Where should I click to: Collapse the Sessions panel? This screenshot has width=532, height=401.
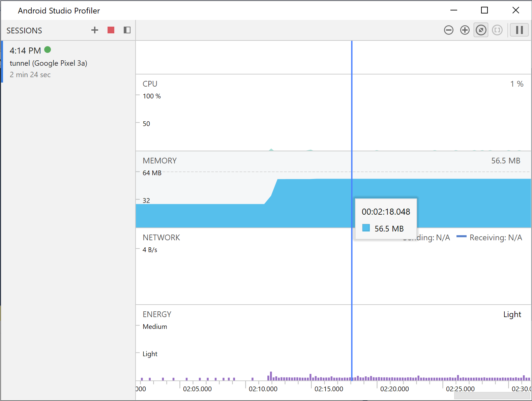(127, 30)
